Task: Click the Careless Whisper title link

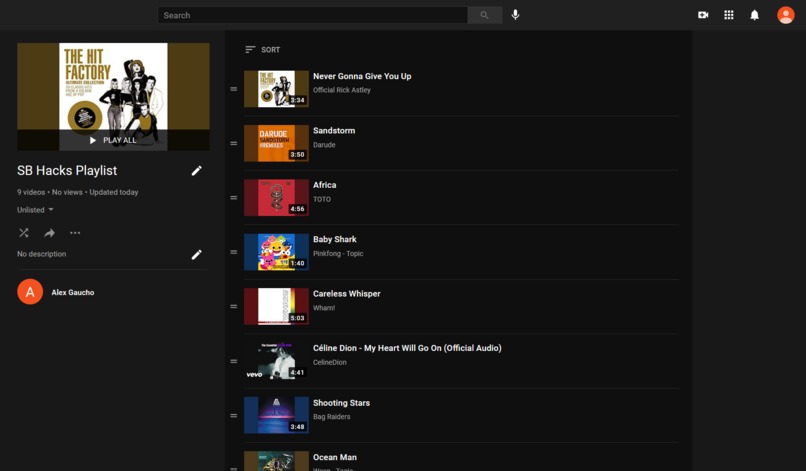Action: 346,294
